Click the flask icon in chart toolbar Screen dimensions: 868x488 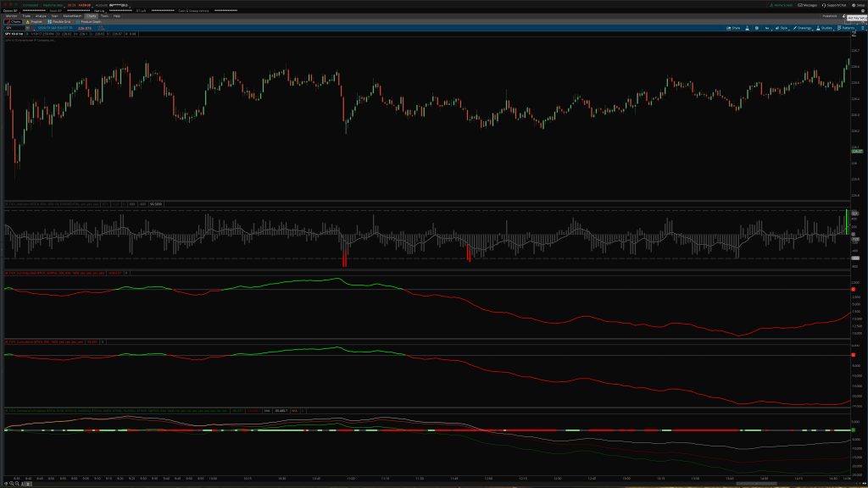click(747, 28)
